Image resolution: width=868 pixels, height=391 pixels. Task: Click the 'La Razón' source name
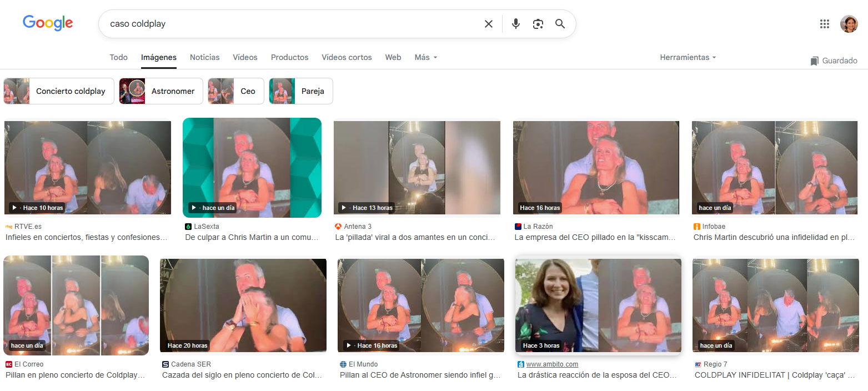click(538, 227)
